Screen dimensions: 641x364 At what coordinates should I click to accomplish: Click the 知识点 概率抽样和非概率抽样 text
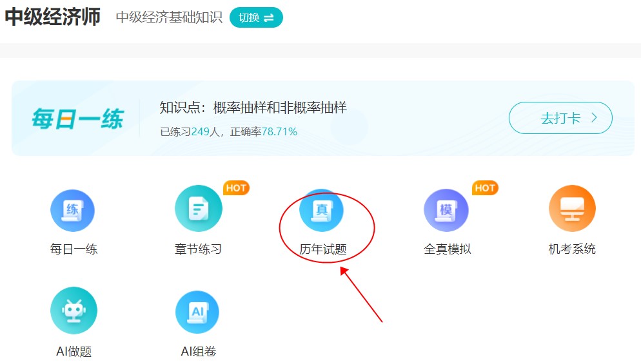[253, 108]
